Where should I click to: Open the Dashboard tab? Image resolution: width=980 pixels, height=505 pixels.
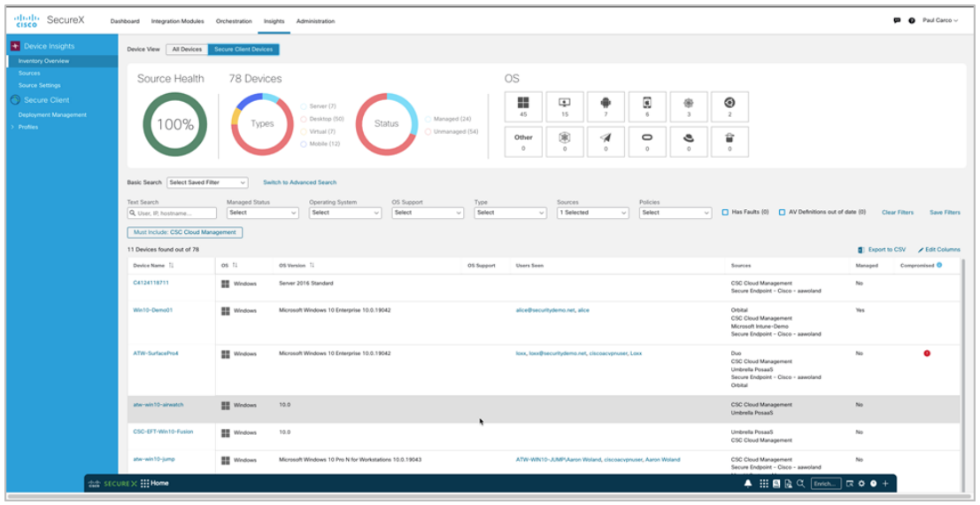click(125, 21)
